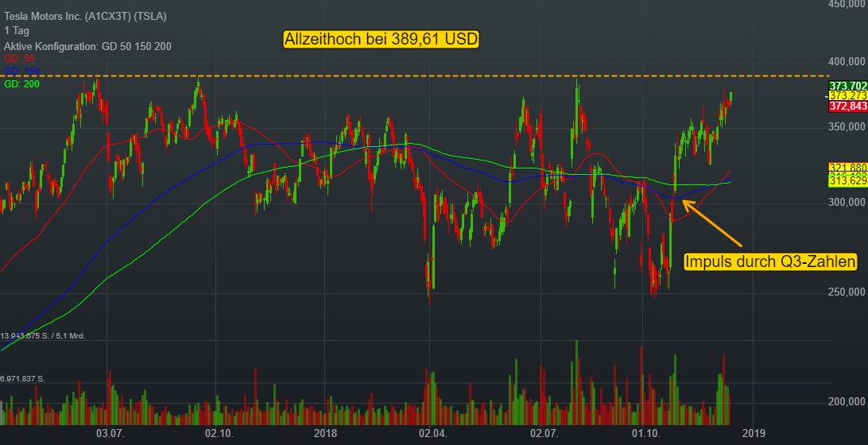Select the 321,880 moving average tag
868x445 pixels.
(x=848, y=167)
